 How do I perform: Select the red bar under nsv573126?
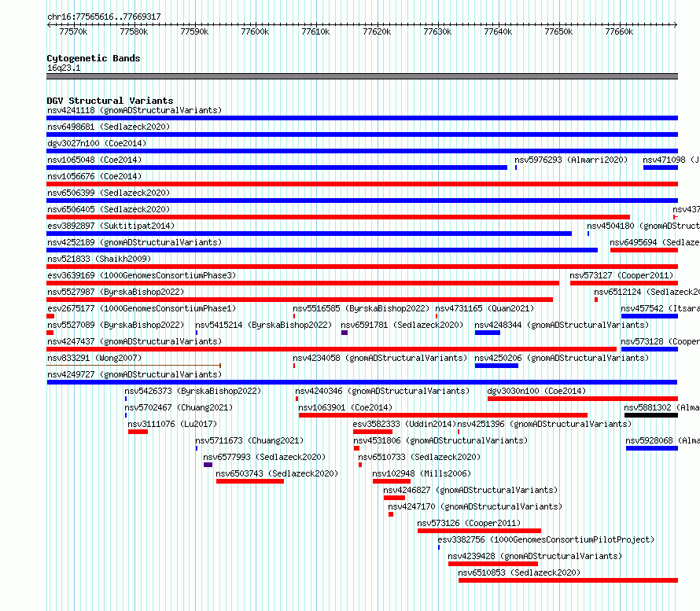pyautogui.click(x=480, y=531)
